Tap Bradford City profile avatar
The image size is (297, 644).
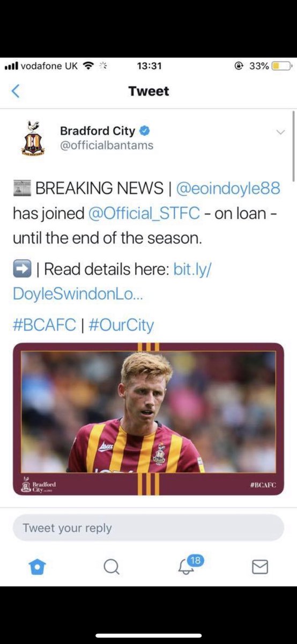33,137
